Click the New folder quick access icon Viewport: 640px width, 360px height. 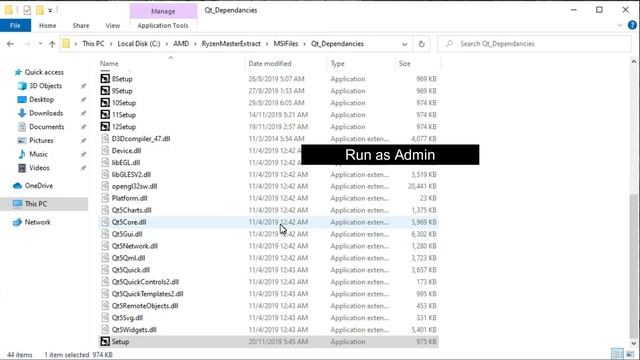tap(40, 10)
